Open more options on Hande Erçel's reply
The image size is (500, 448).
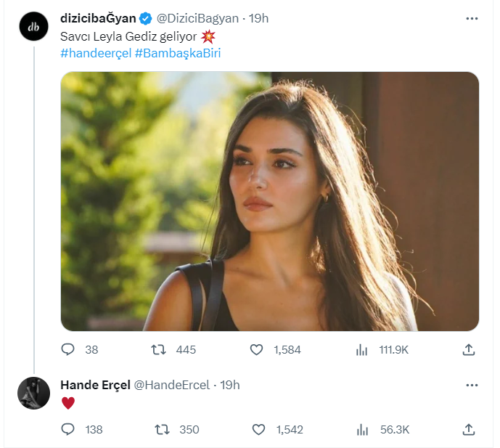click(x=472, y=385)
